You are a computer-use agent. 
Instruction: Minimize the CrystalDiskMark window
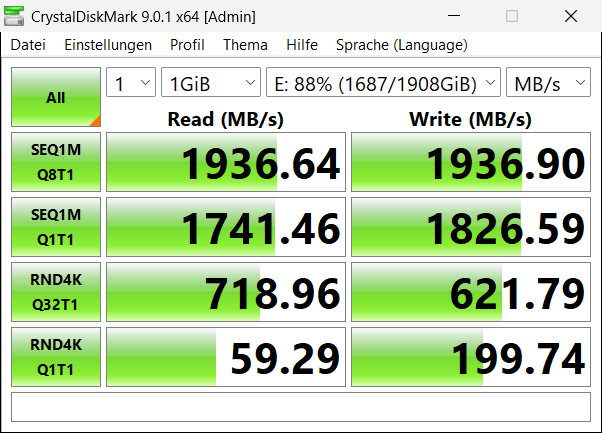click(454, 16)
